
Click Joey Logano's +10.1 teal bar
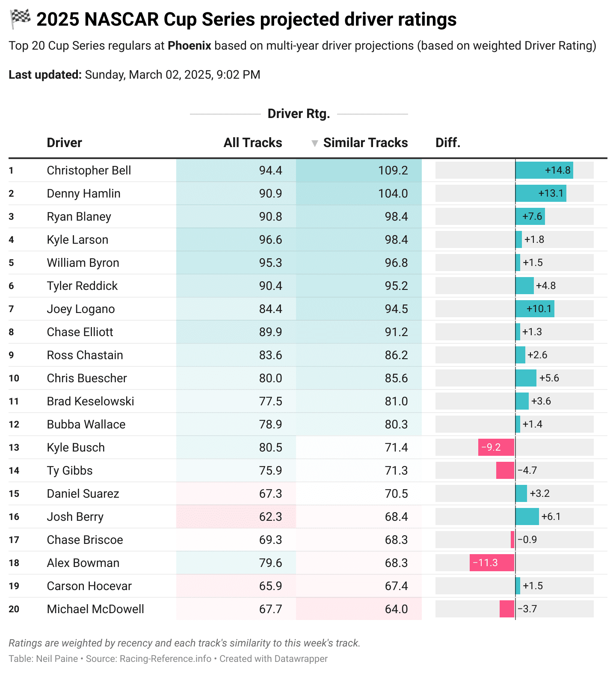click(534, 309)
